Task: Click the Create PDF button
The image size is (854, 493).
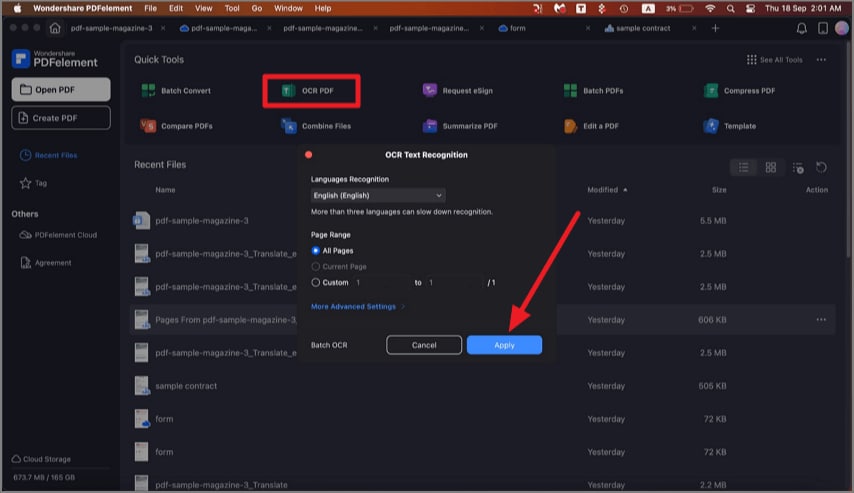Action: click(61, 118)
